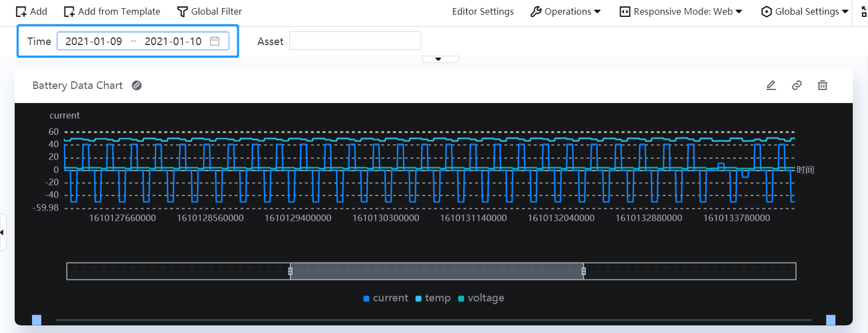
Task: Click the Global Filter funnel icon
Action: click(182, 12)
